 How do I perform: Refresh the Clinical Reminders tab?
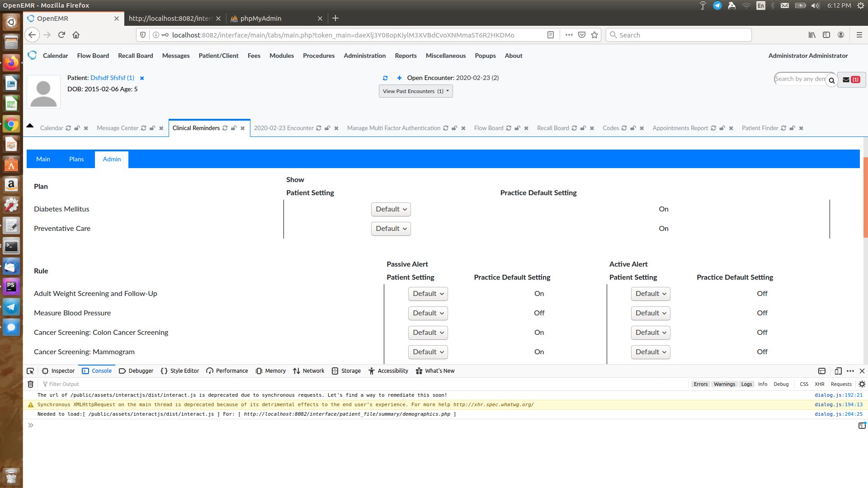coord(225,128)
